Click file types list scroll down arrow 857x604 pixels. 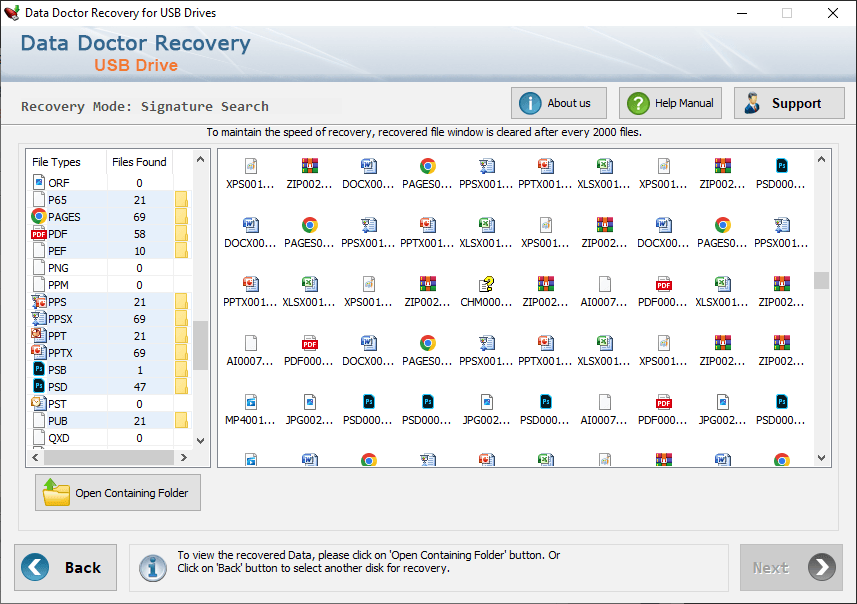[x=201, y=441]
